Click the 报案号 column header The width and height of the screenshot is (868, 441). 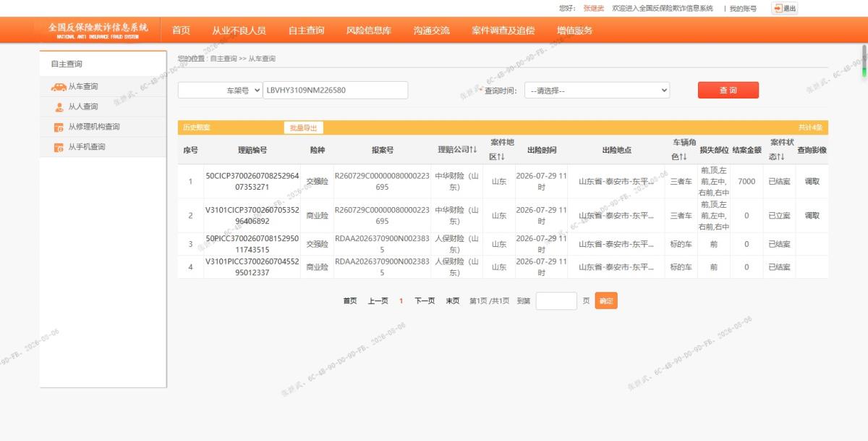point(383,150)
